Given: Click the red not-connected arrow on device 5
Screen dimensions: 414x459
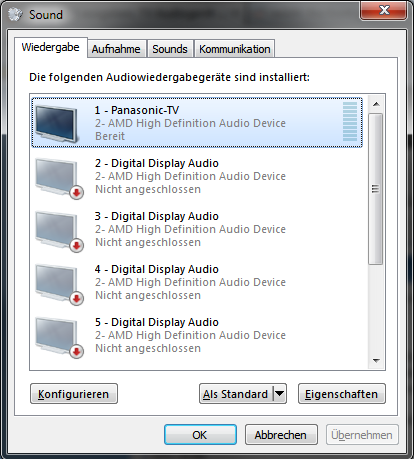Looking at the screenshot, I should pos(77,351).
